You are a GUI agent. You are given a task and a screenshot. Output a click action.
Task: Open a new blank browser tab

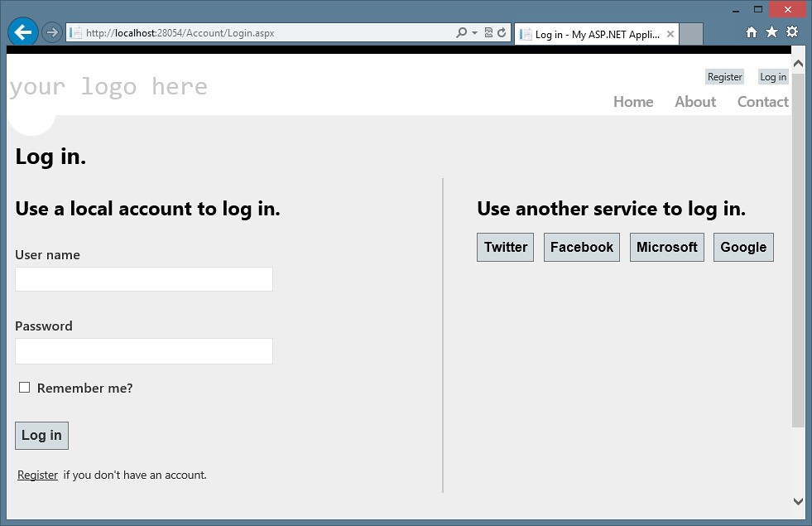click(x=691, y=34)
